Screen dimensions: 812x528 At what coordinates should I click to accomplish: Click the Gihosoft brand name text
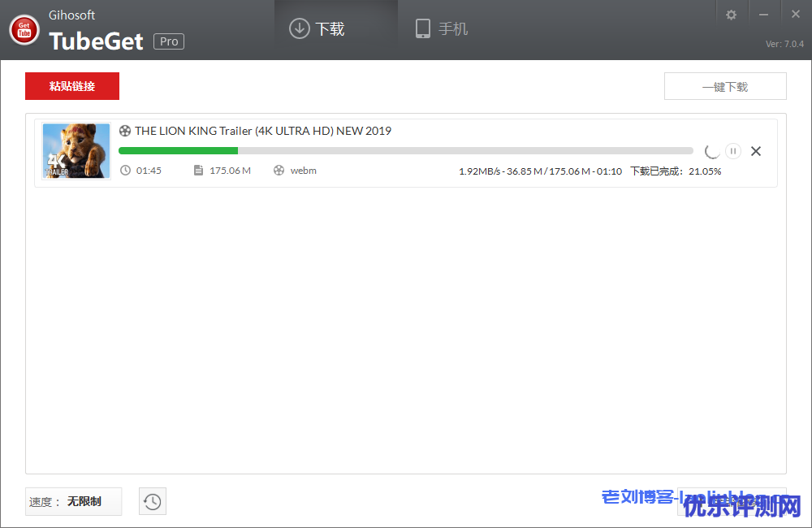[72, 15]
